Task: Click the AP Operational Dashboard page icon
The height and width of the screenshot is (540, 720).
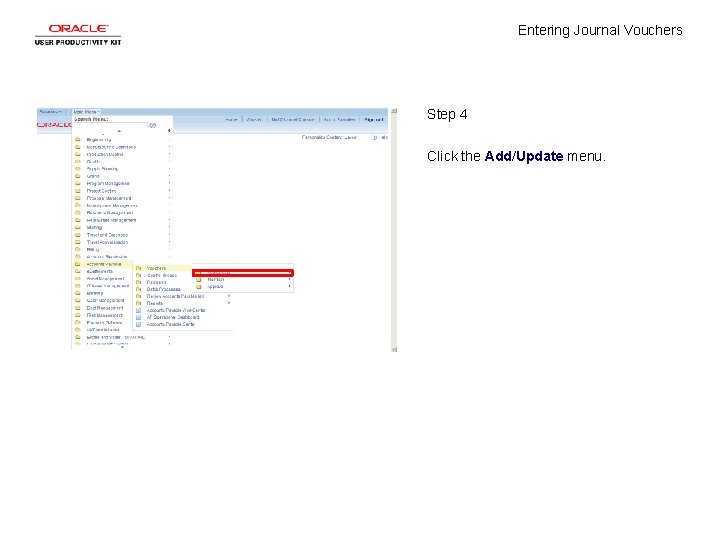Action: tap(139, 317)
